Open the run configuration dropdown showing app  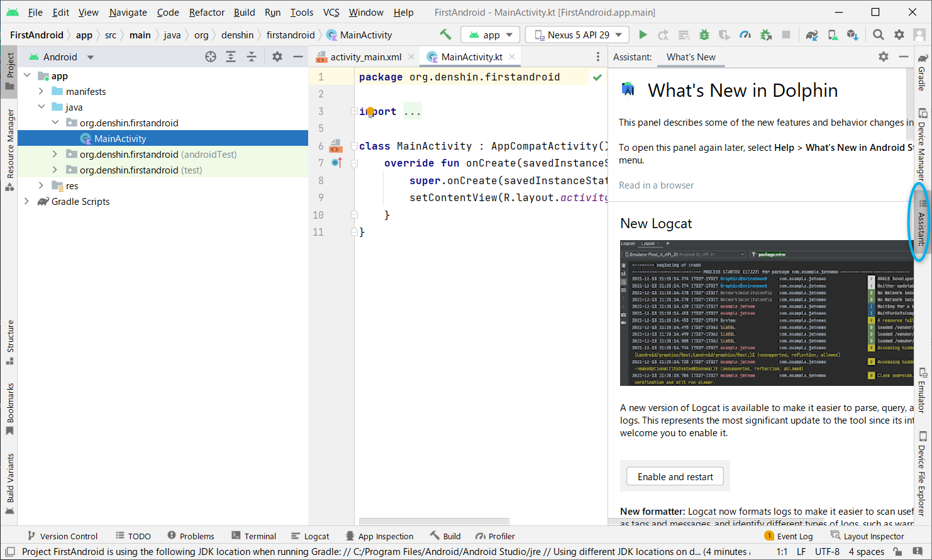[x=490, y=35]
